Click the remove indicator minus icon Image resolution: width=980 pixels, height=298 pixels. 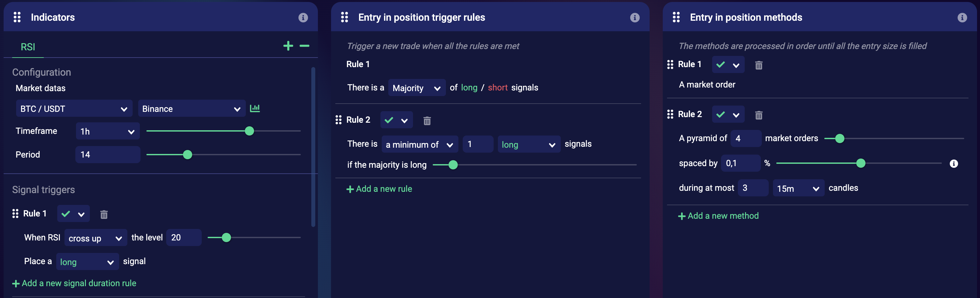tap(304, 46)
